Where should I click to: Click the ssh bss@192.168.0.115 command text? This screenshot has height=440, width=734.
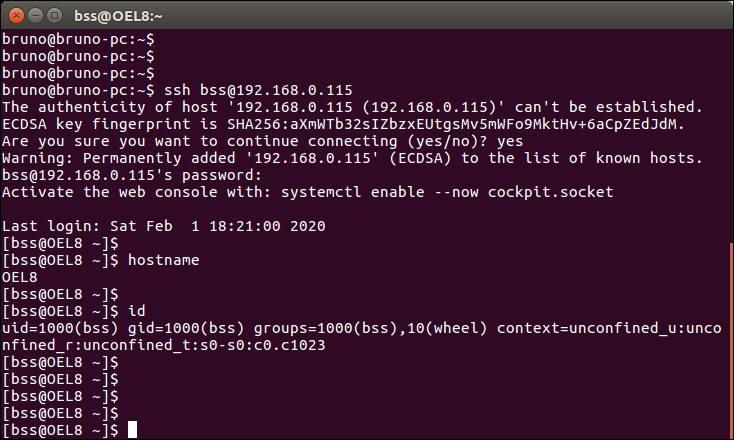[x=258, y=90]
